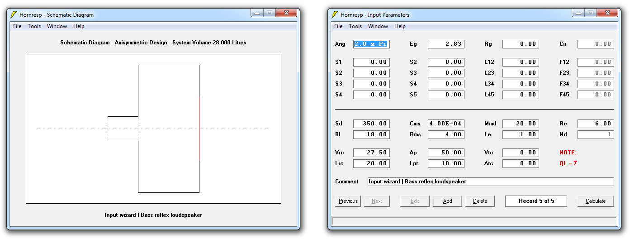The image size is (644, 244).
Task: Click the Record 5 of 5 indicator
Action: tap(536, 201)
